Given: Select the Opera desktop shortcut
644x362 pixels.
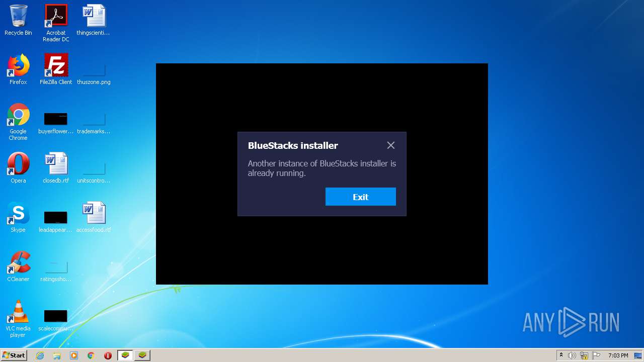Looking at the screenshot, I should pyautogui.click(x=18, y=168).
